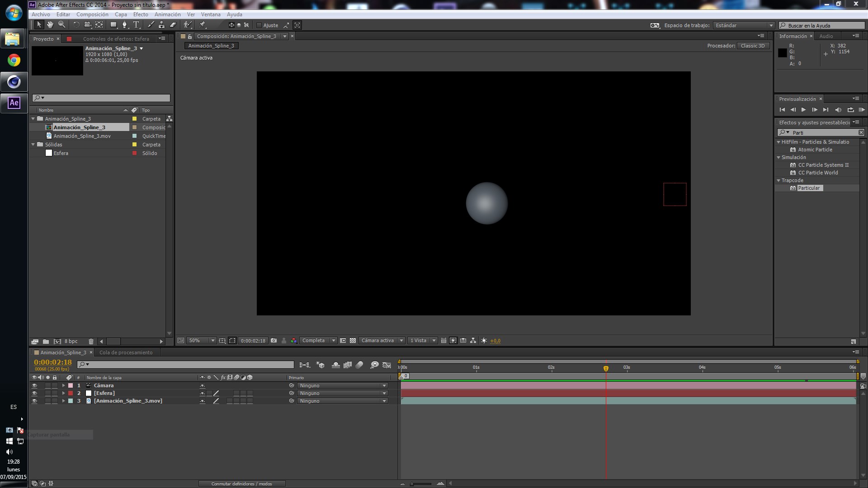Enable the Ajuste snapping checkbox
Screen dimensions: 868x488
pos(259,25)
